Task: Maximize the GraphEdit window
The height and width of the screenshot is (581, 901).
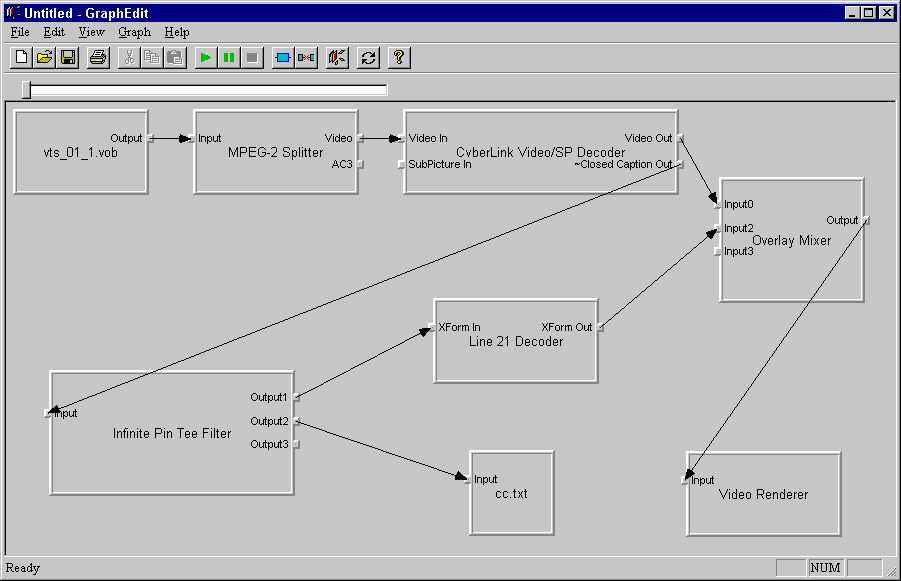Action: click(x=868, y=13)
